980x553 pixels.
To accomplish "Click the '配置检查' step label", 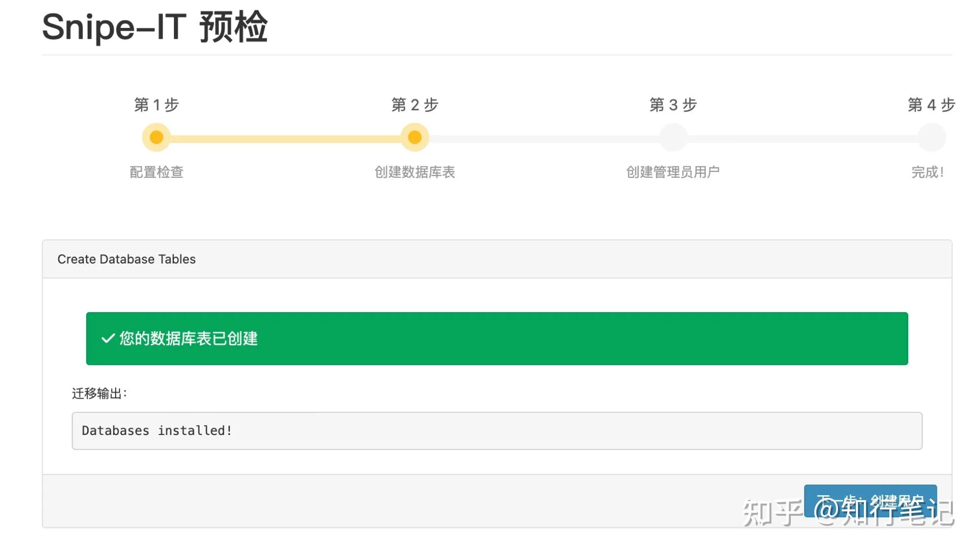I will pyautogui.click(x=156, y=172).
